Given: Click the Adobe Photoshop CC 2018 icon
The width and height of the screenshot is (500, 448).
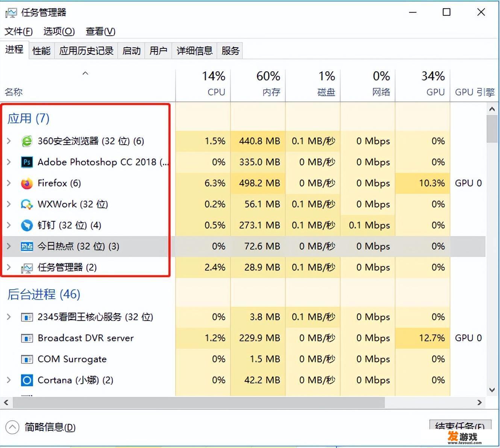Looking at the screenshot, I should [27, 162].
